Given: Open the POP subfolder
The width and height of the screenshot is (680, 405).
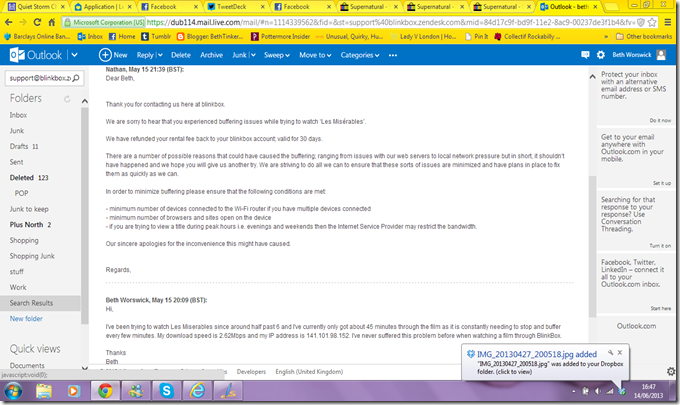Looking at the screenshot, I should [21, 193].
